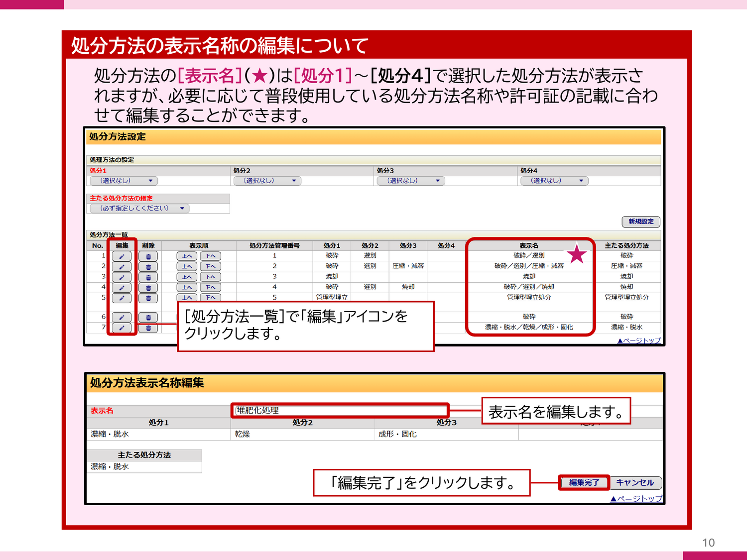747x560 pixels.
Task: Open the 処分2 dropdown
Action: (x=267, y=181)
